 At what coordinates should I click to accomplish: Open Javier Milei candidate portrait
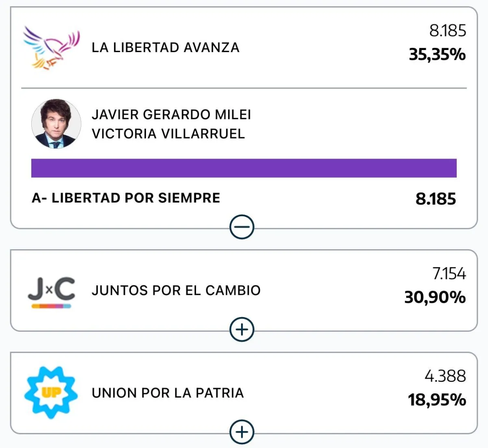pos(56,124)
